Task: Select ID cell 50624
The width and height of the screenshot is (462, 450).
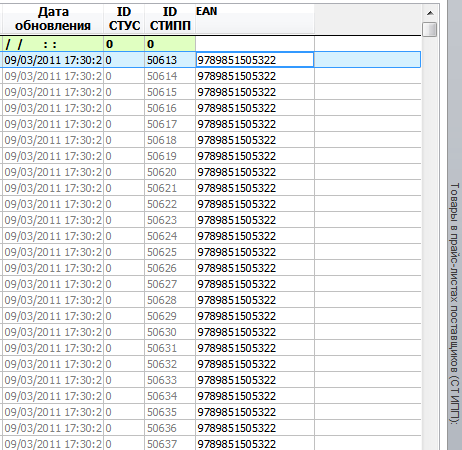Action: [x=170, y=236]
